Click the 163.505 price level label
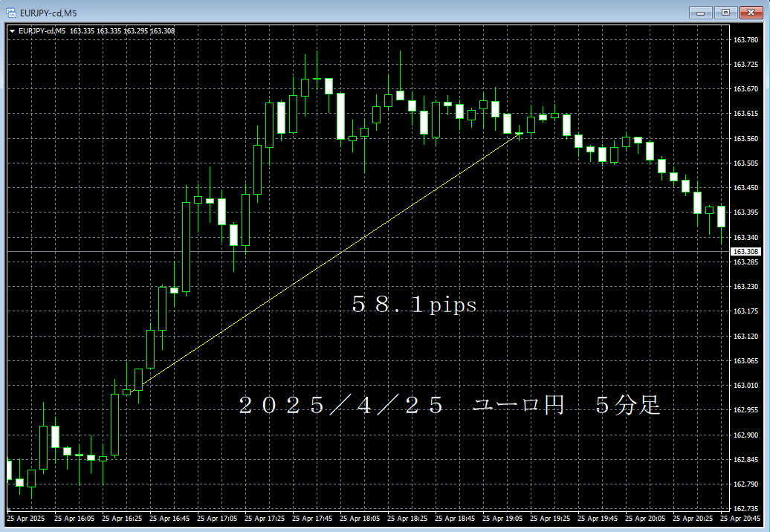This screenshot has width=770, height=532. (745, 163)
